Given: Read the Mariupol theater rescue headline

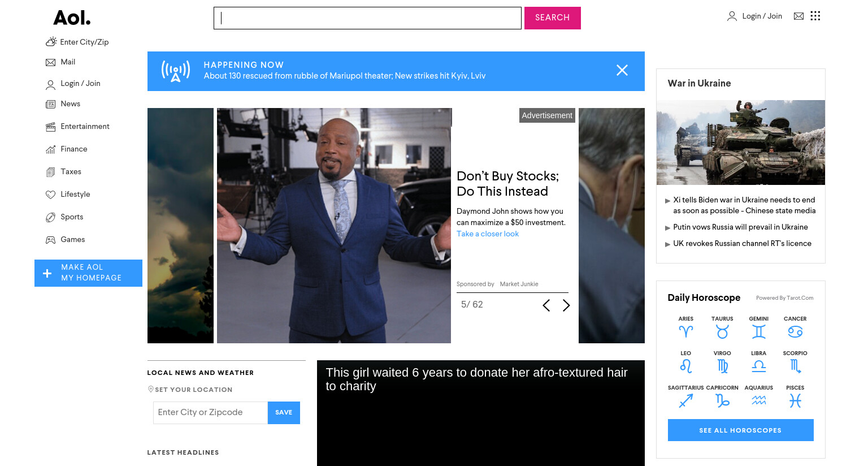Looking at the screenshot, I should [345, 76].
